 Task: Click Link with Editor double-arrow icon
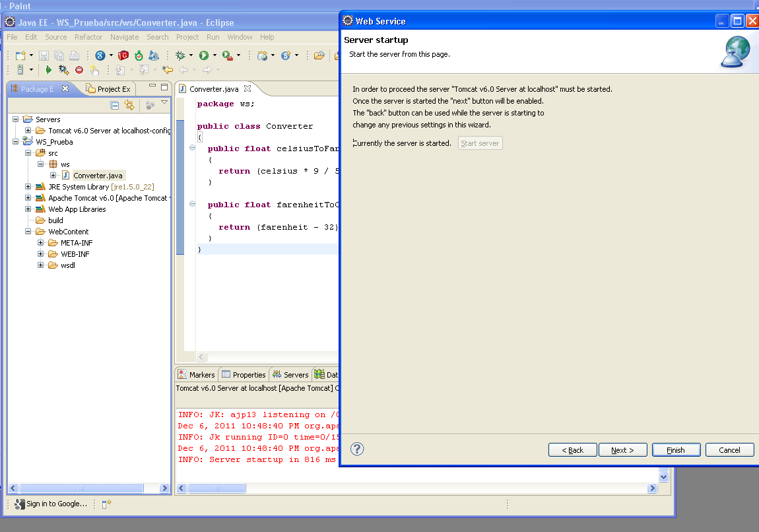click(129, 104)
